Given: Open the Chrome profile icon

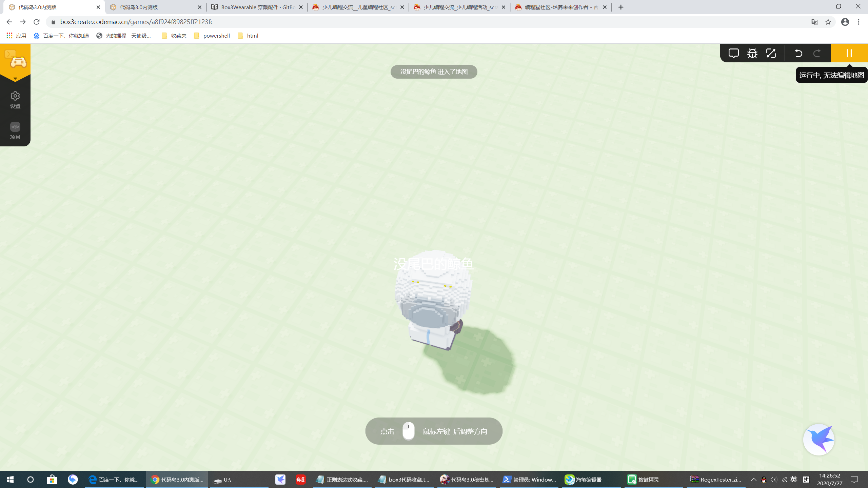Looking at the screenshot, I should point(845,22).
